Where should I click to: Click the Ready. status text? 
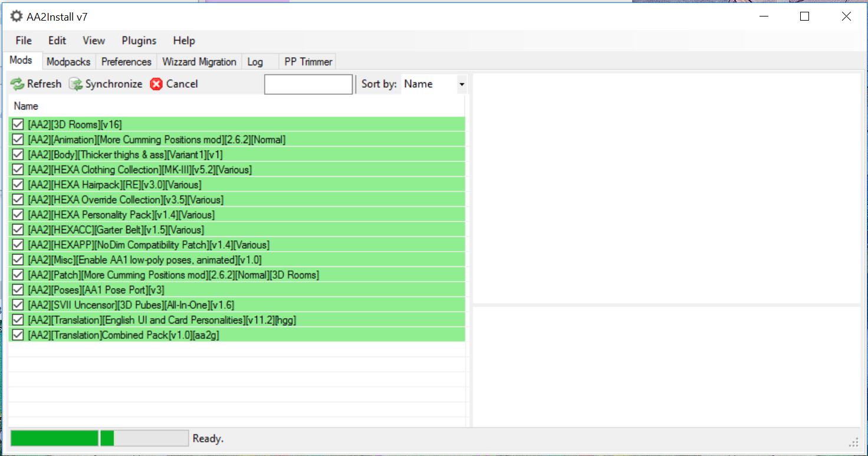208,439
